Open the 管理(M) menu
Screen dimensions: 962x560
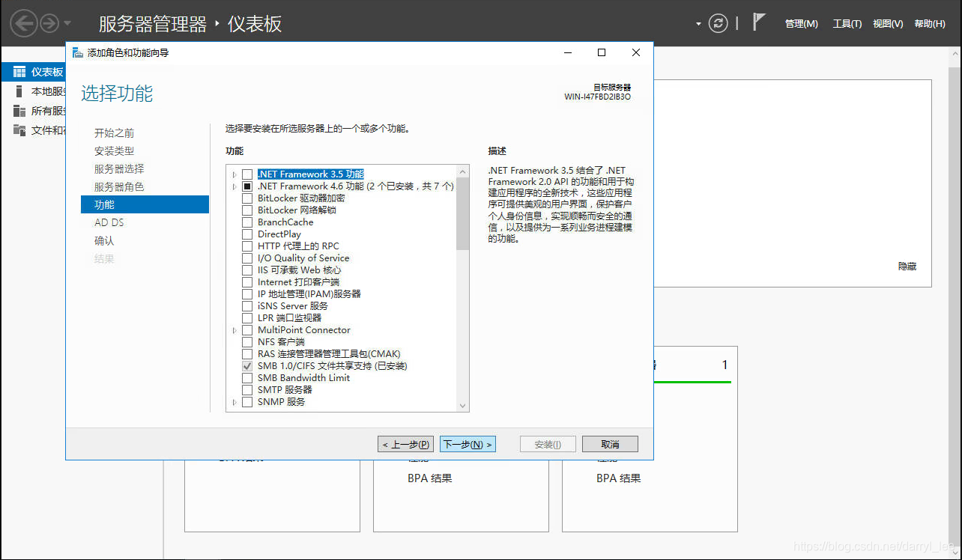[801, 24]
